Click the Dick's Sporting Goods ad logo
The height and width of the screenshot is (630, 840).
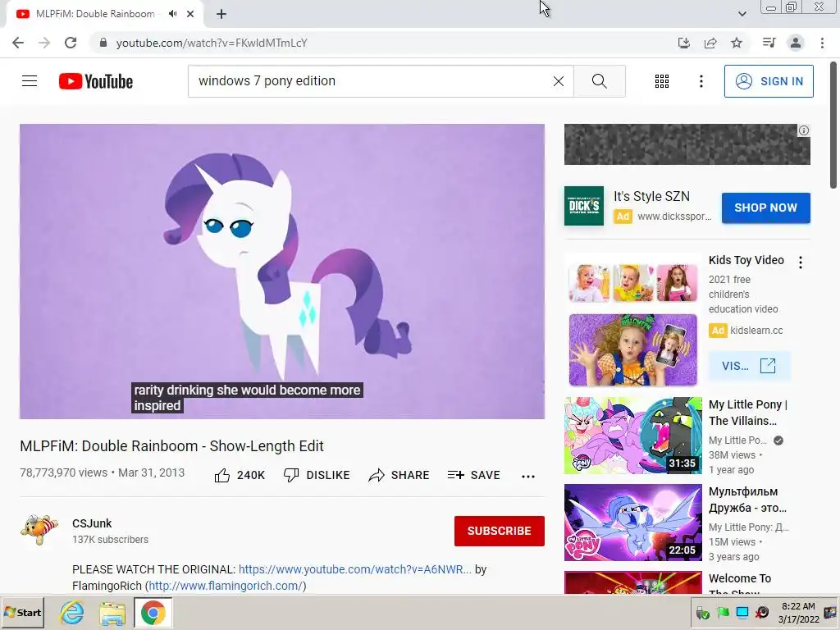(x=584, y=206)
